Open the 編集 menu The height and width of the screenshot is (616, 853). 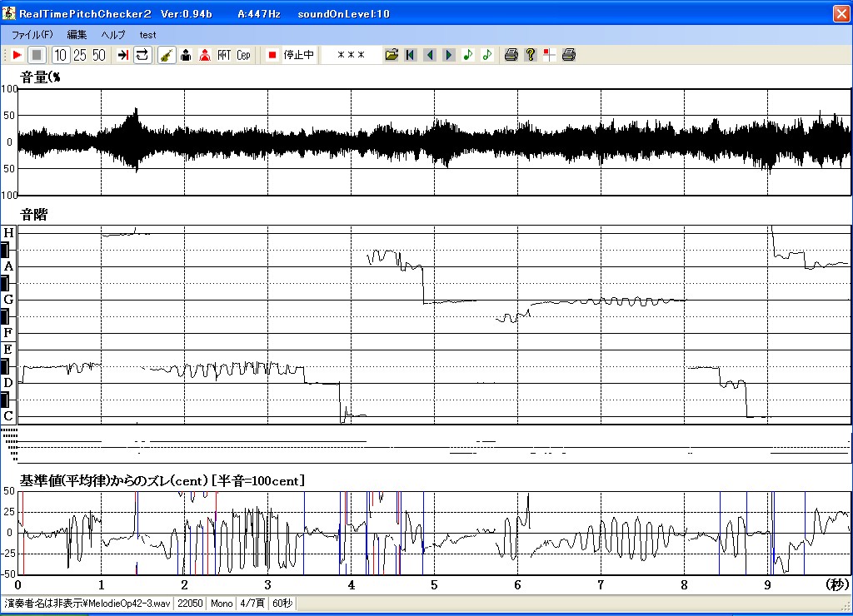tap(77, 35)
